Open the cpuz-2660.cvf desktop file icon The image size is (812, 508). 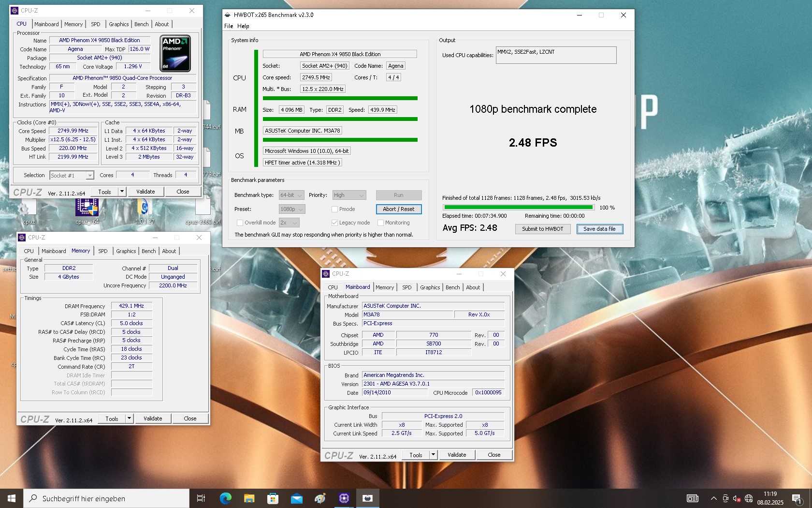click(203, 207)
